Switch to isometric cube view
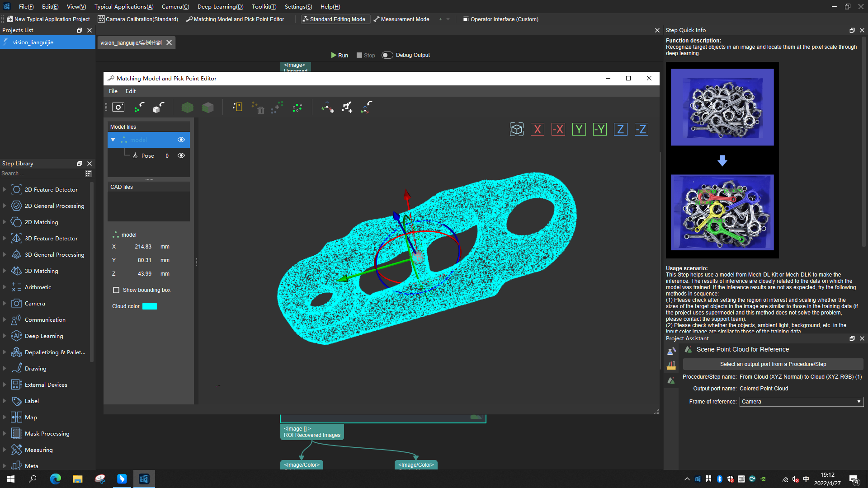 516,130
